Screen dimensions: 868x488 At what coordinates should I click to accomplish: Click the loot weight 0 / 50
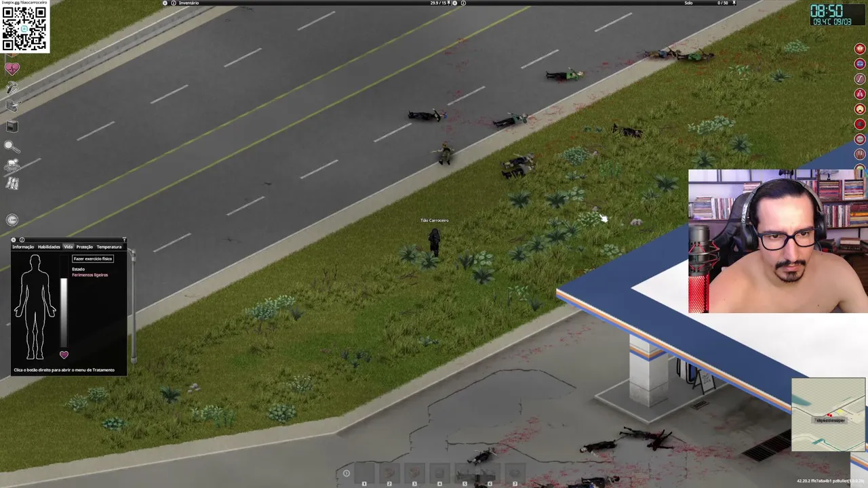click(723, 3)
